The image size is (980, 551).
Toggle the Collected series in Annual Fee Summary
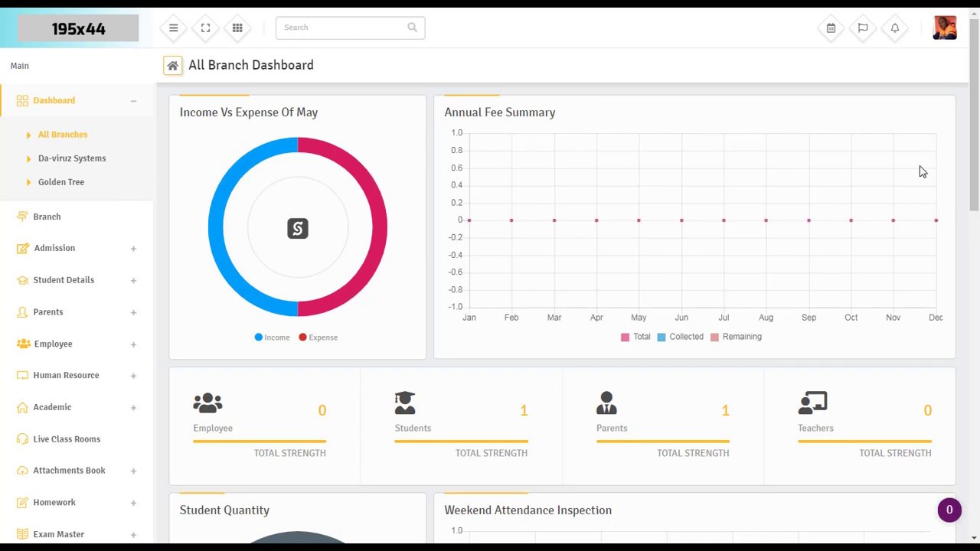point(680,337)
